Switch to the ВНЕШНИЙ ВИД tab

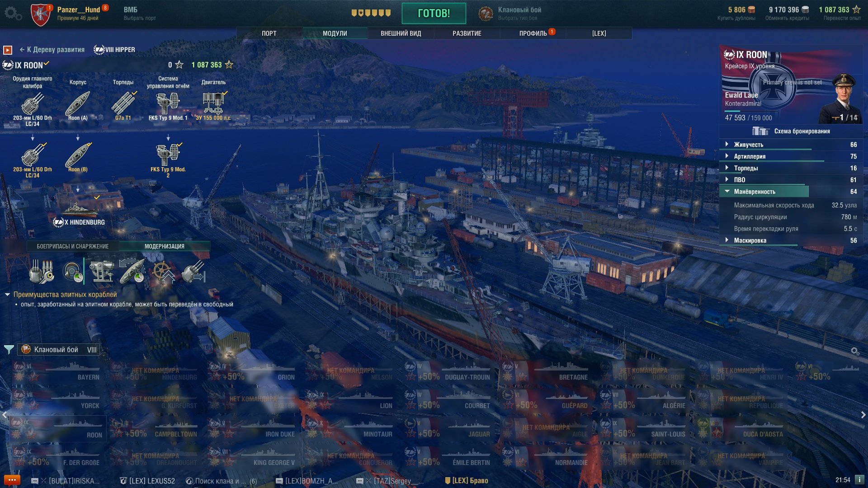pos(401,33)
